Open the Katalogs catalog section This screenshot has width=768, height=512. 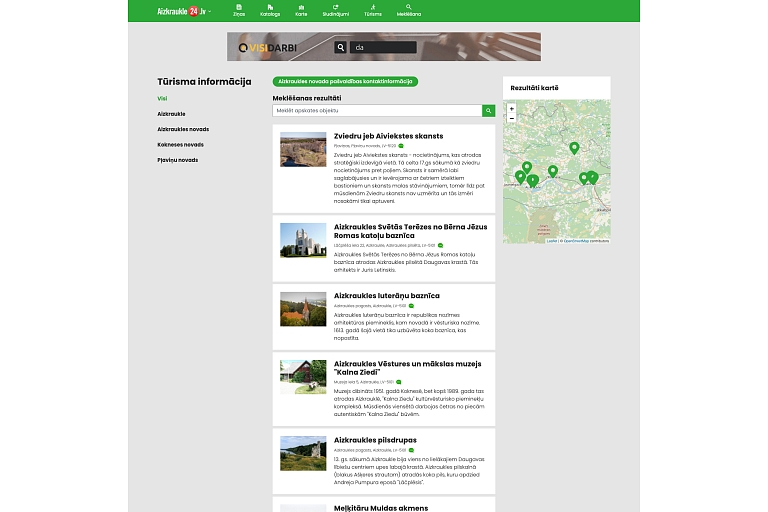click(x=270, y=11)
